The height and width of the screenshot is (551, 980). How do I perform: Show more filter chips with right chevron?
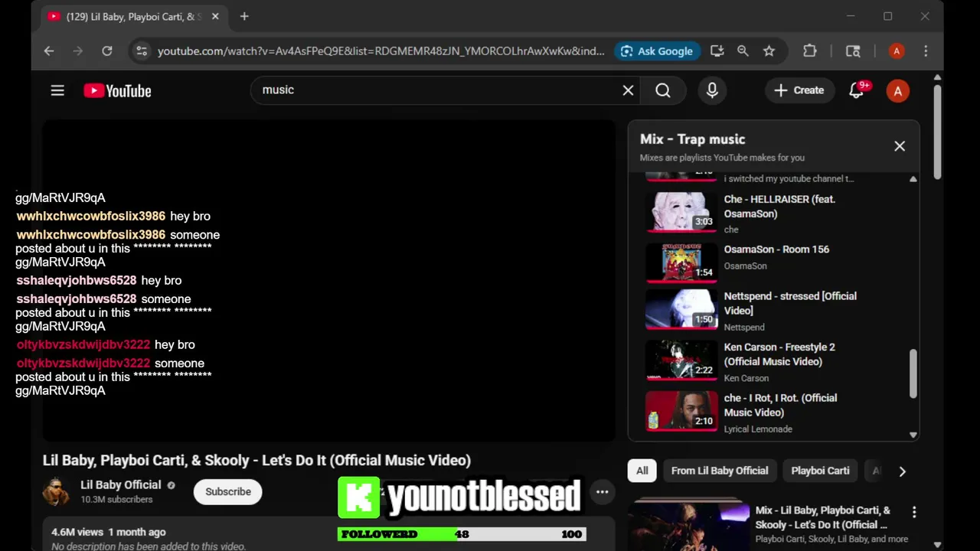pos(902,471)
